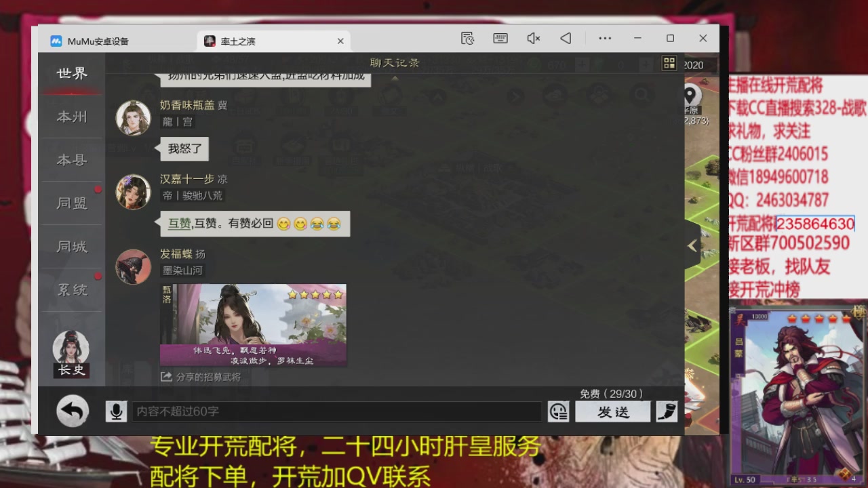Open your own 长史 avatar

tap(71, 354)
